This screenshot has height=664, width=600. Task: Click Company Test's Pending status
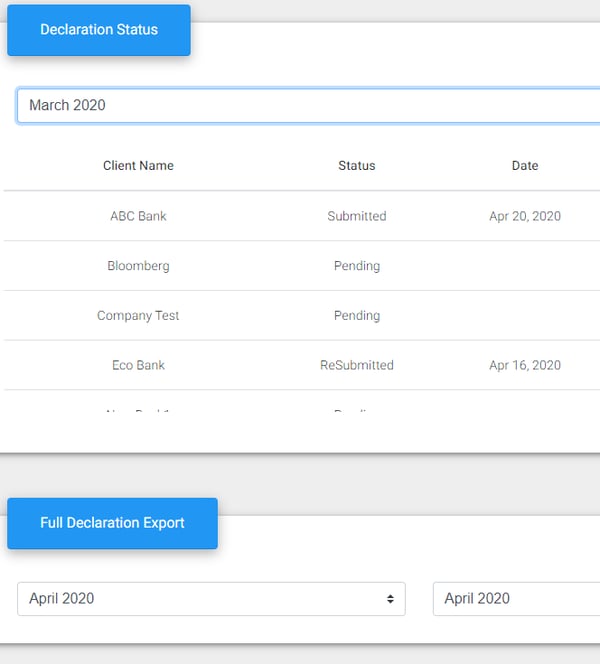point(357,315)
